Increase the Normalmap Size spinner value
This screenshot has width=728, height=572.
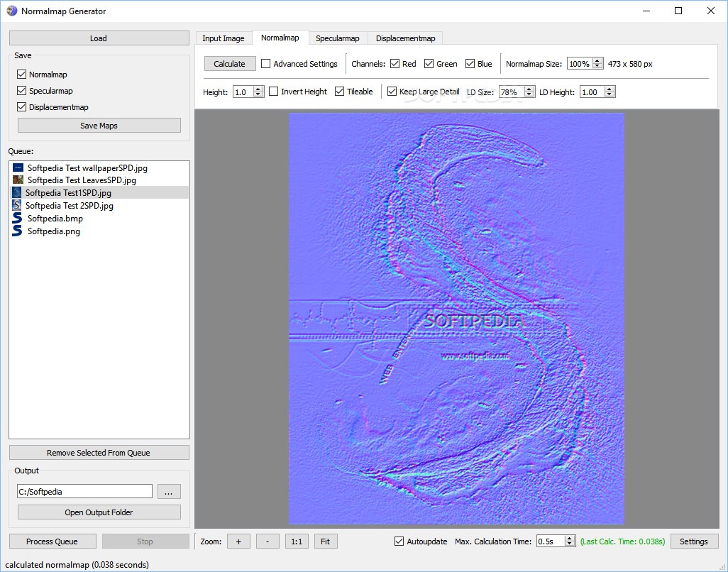598,61
